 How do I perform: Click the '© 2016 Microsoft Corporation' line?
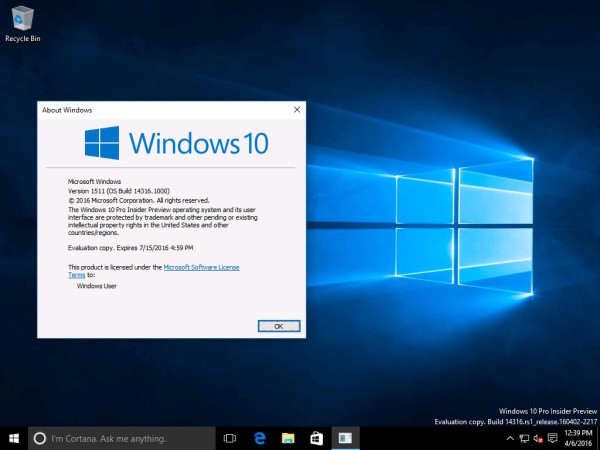pos(139,201)
